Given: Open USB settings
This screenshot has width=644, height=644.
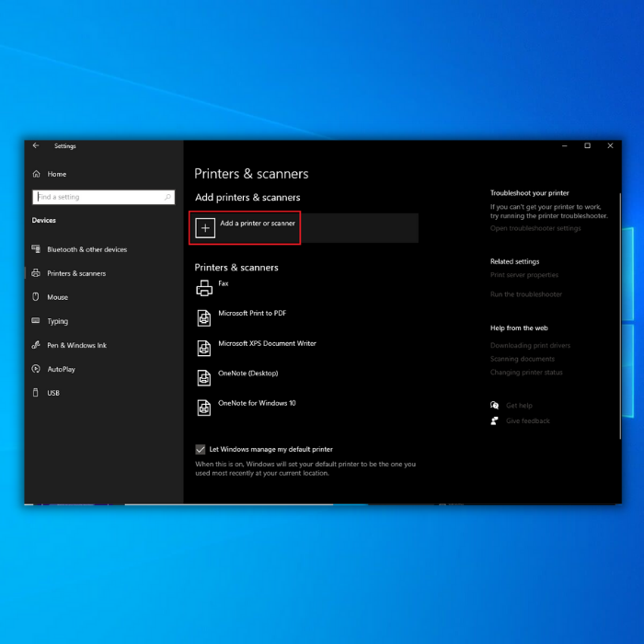Looking at the screenshot, I should pos(53,393).
